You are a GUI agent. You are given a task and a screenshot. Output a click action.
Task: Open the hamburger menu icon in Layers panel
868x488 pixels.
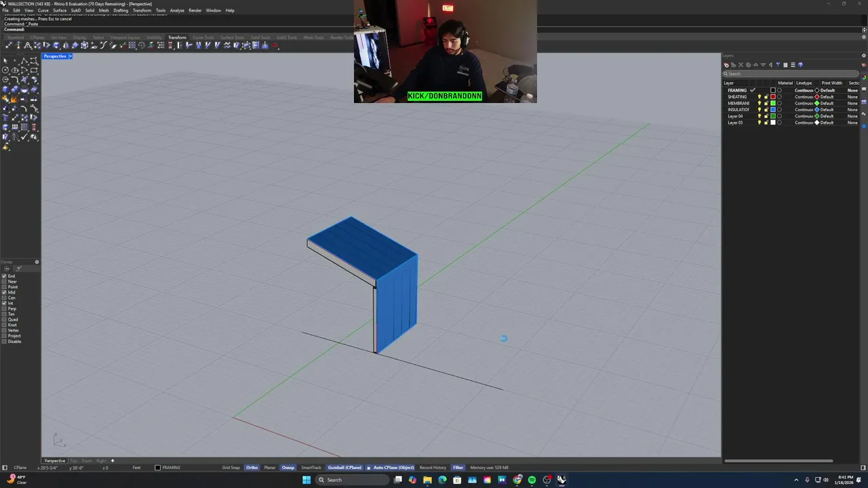click(793, 65)
